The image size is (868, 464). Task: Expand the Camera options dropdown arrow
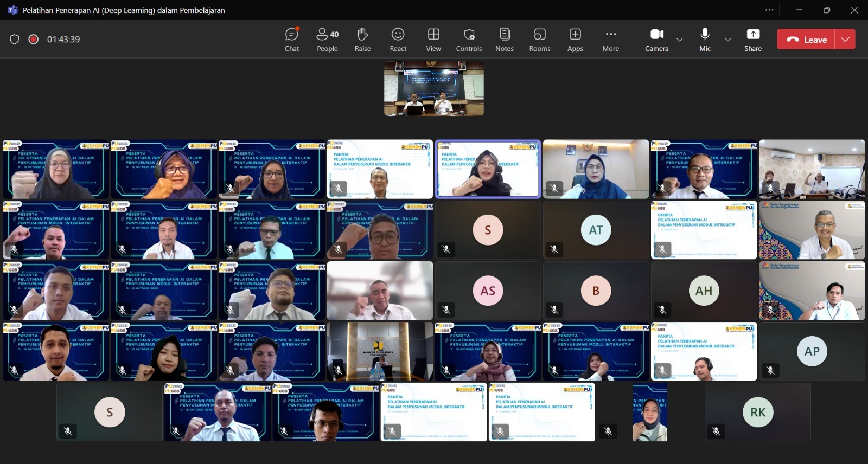click(679, 40)
